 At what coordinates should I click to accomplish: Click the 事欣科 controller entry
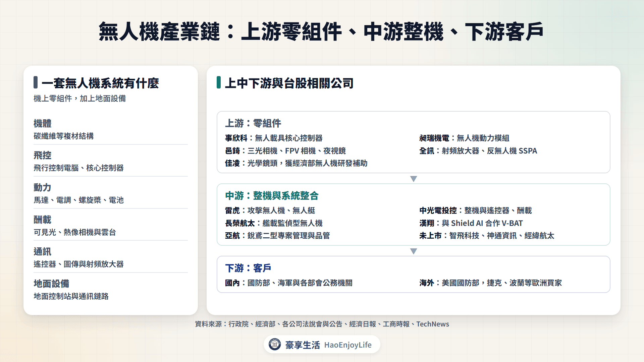(x=274, y=138)
